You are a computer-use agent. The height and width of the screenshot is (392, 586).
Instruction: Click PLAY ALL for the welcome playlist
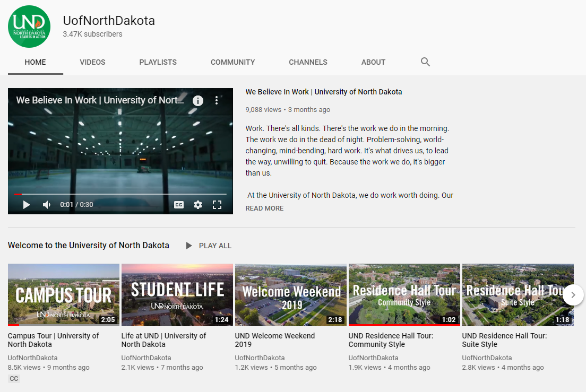pyautogui.click(x=209, y=246)
